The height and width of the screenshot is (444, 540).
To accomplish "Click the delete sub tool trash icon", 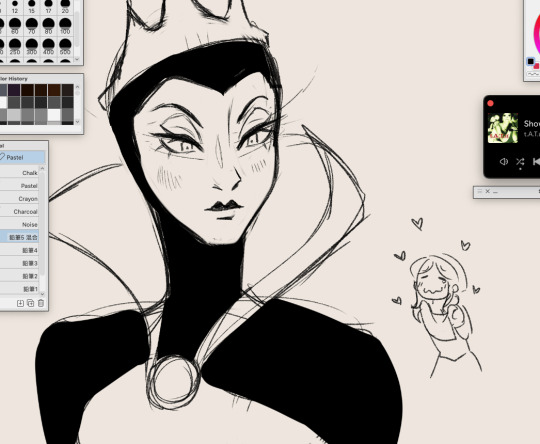I will pyautogui.click(x=41, y=303).
